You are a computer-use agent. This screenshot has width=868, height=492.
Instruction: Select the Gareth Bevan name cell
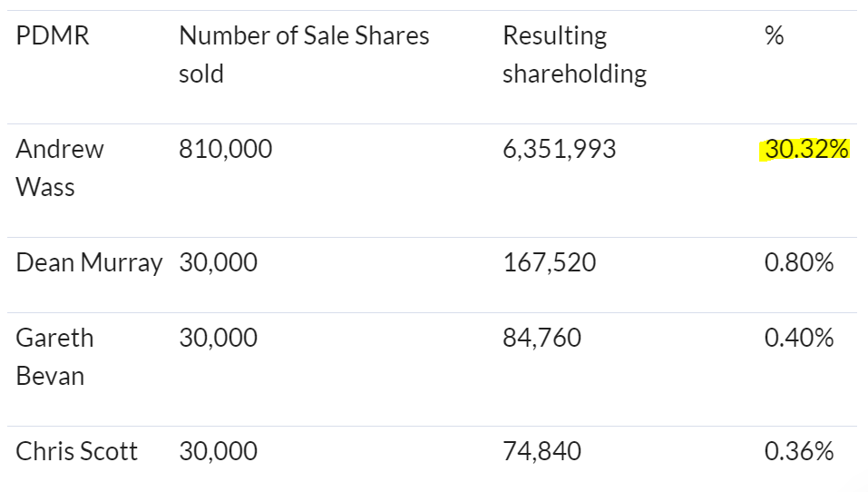(54, 357)
